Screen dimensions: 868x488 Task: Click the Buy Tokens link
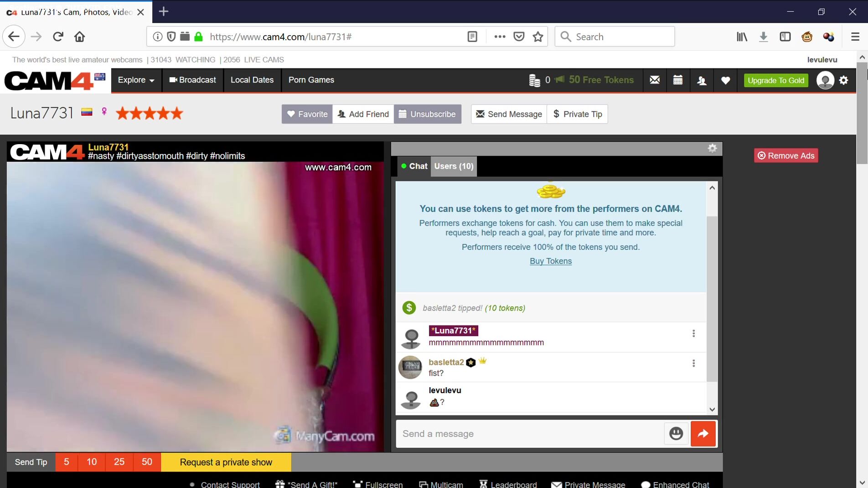click(x=550, y=261)
